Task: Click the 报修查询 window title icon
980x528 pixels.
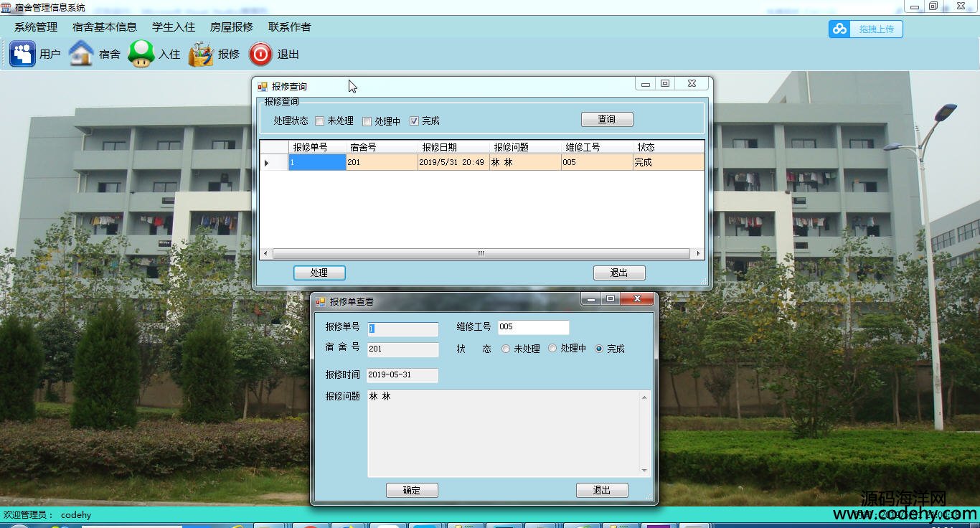Action: click(263, 87)
